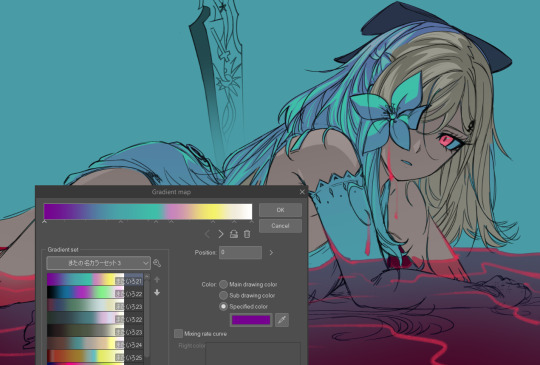Select gradient preset ending in 24

[95, 344]
